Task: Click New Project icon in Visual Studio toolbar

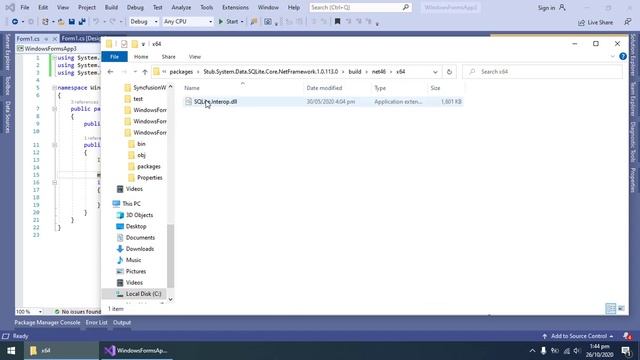Action: (45, 22)
